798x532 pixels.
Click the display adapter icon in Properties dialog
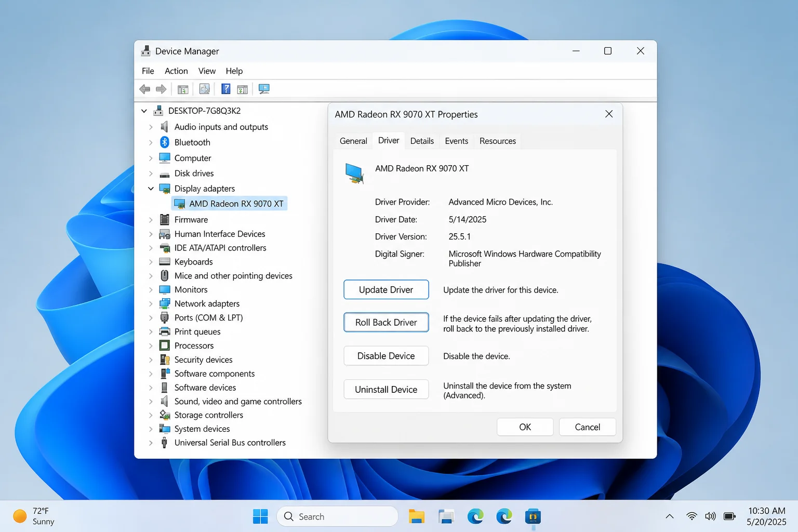coord(354,174)
